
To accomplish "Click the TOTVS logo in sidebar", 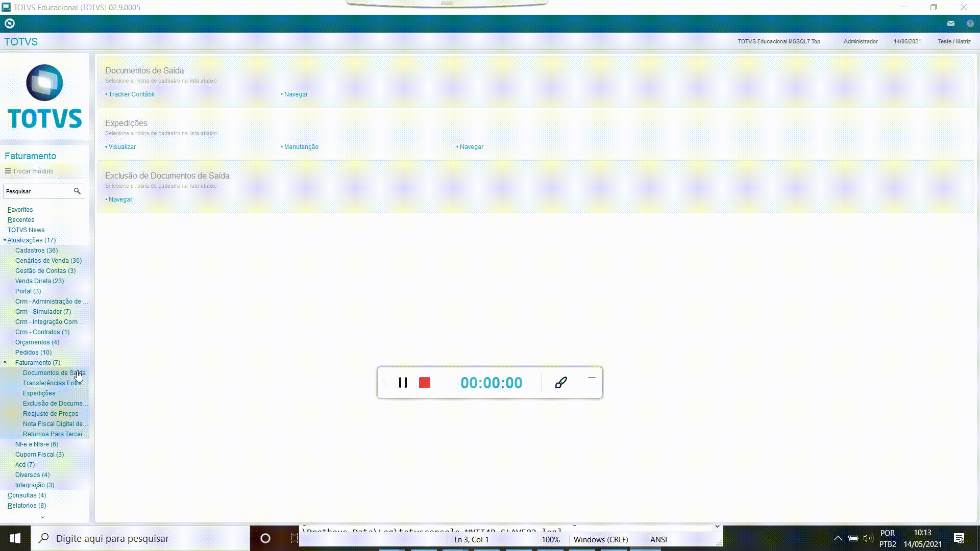I will (45, 96).
